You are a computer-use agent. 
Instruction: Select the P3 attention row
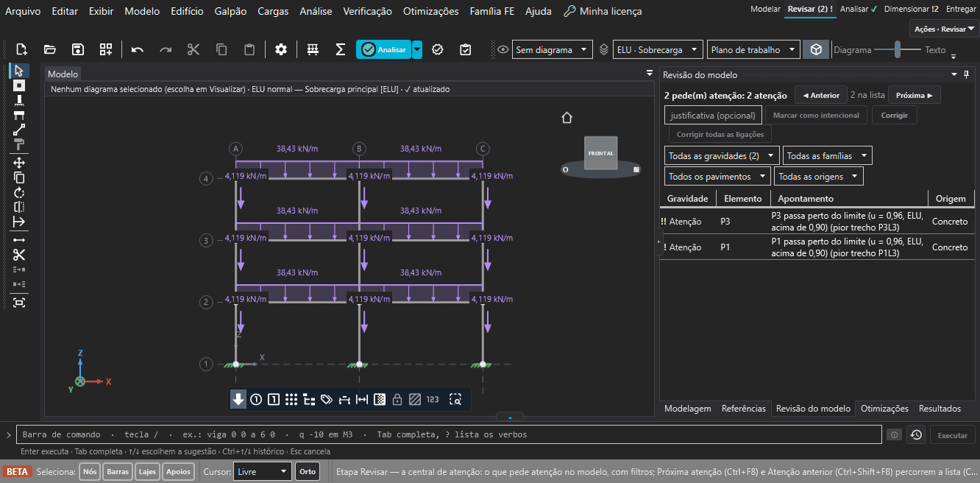point(818,221)
